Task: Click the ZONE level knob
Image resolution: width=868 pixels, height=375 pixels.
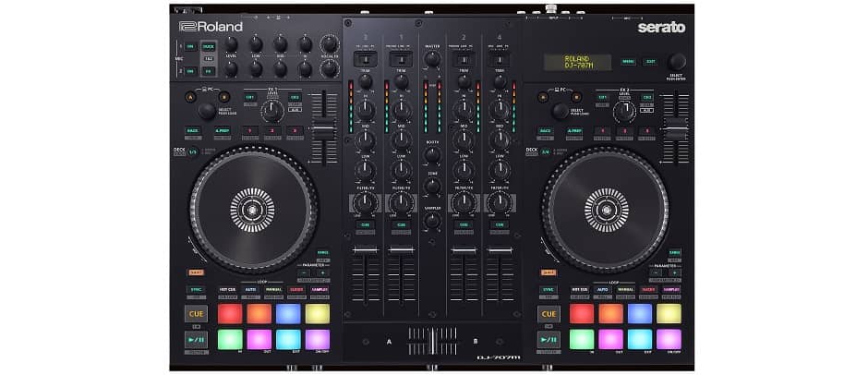Action: 432,187
